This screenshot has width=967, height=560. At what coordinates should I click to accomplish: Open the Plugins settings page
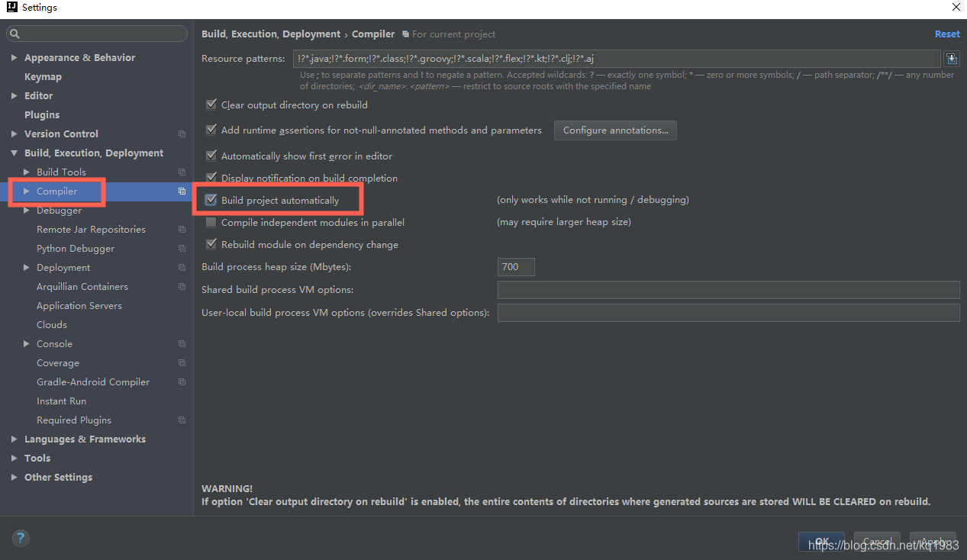[x=42, y=114]
